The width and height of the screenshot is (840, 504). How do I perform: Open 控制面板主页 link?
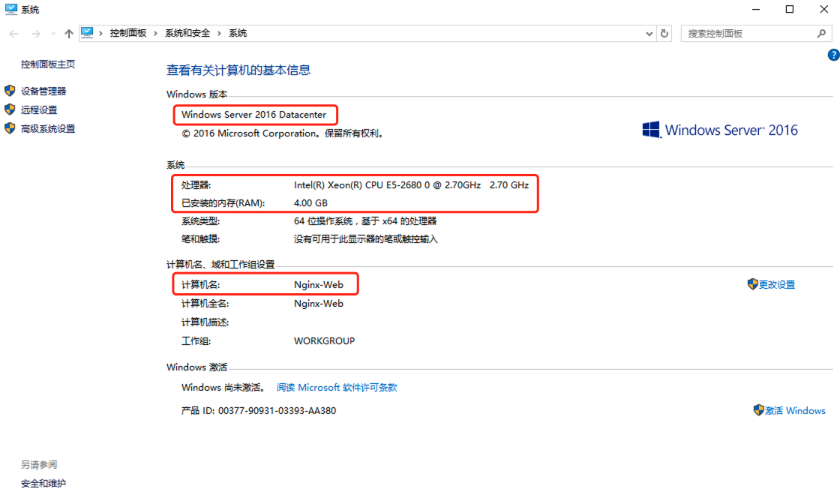pyautogui.click(x=48, y=64)
